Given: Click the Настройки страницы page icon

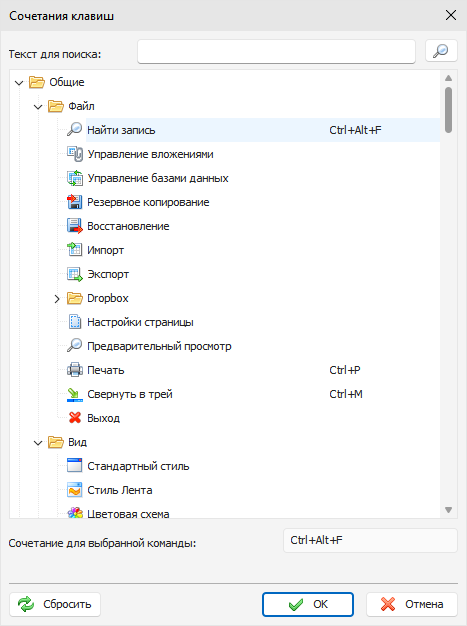Looking at the screenshot, I should pos(75,322).
